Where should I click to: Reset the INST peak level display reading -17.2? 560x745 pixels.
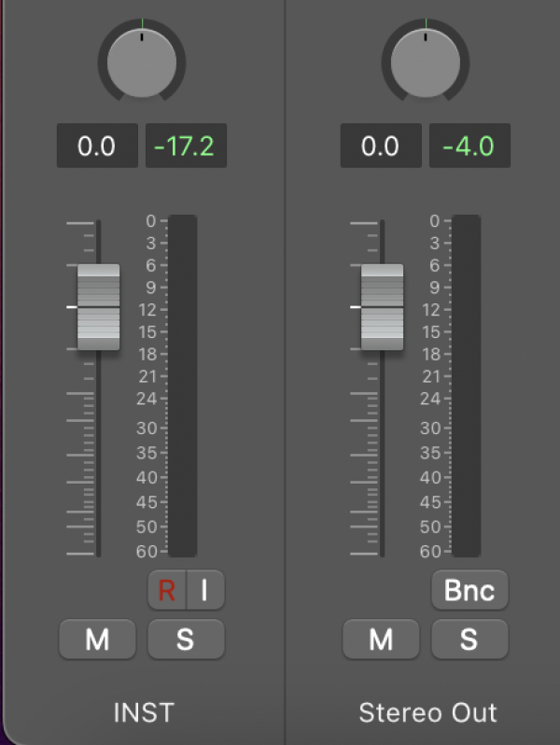coord(186,147)
